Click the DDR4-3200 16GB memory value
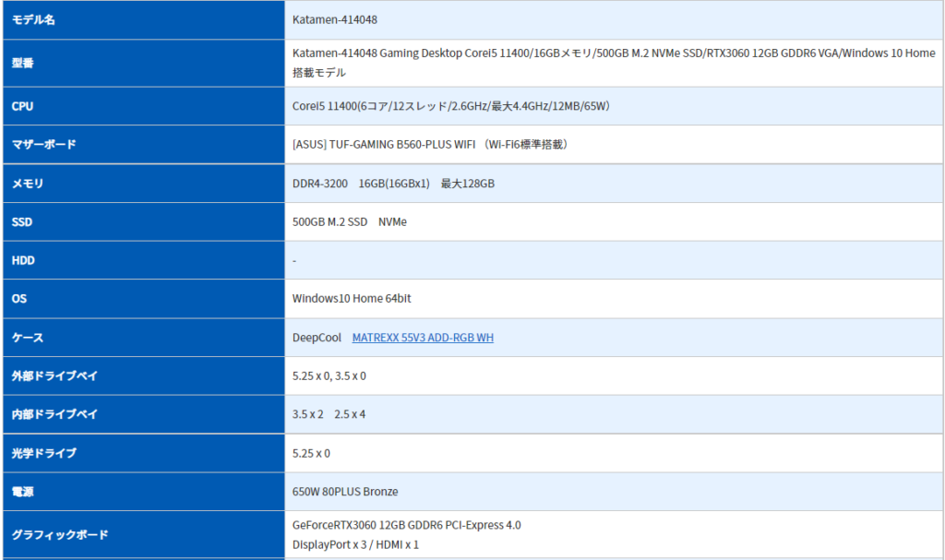Viewport: 945px width, 560px height. (x=393, y=184)
